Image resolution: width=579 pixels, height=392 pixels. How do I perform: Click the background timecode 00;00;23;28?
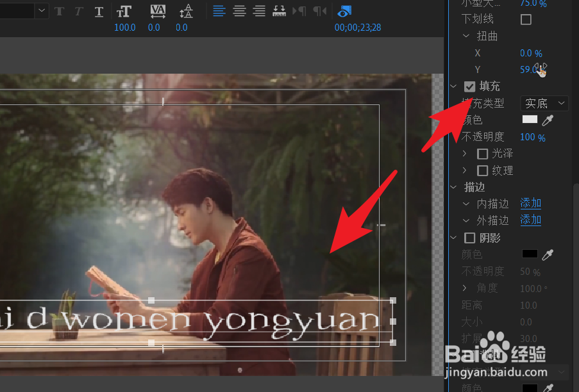click(x=357, y=28)
